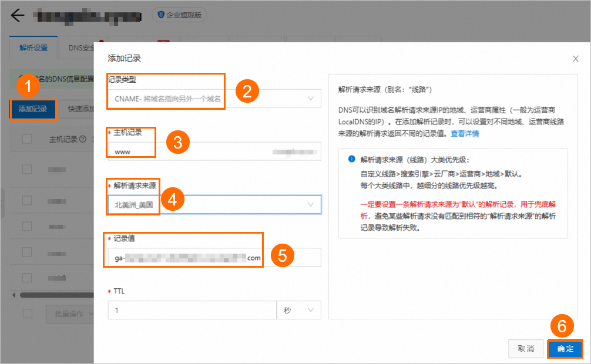The width and height of the screenshot is (591, 364).
Task: Confirm with the 确定 button
Action: [565, 349]
